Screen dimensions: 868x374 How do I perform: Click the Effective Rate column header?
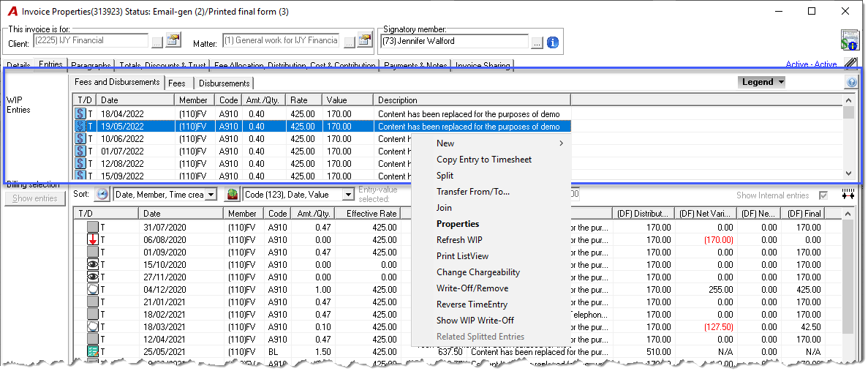(x=367, y=213)
